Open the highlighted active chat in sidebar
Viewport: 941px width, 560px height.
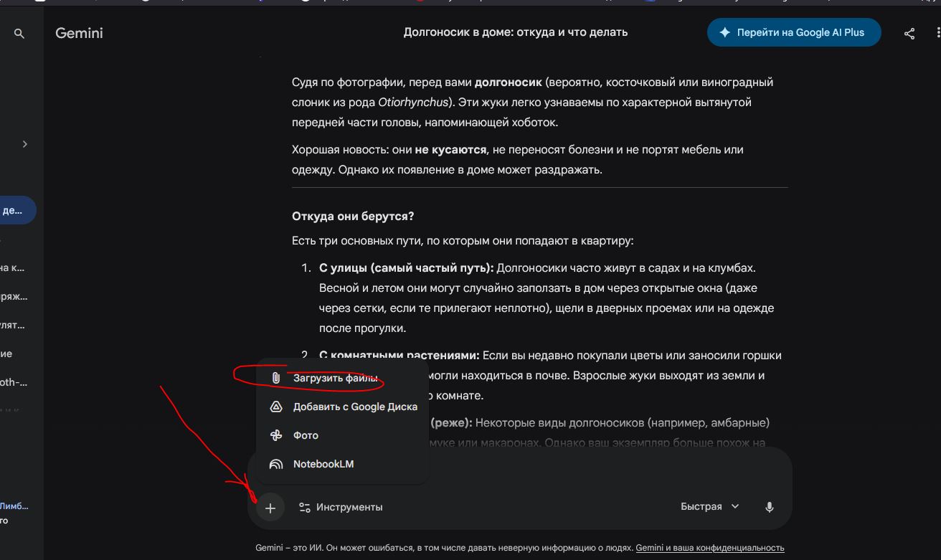coord(16,210)
